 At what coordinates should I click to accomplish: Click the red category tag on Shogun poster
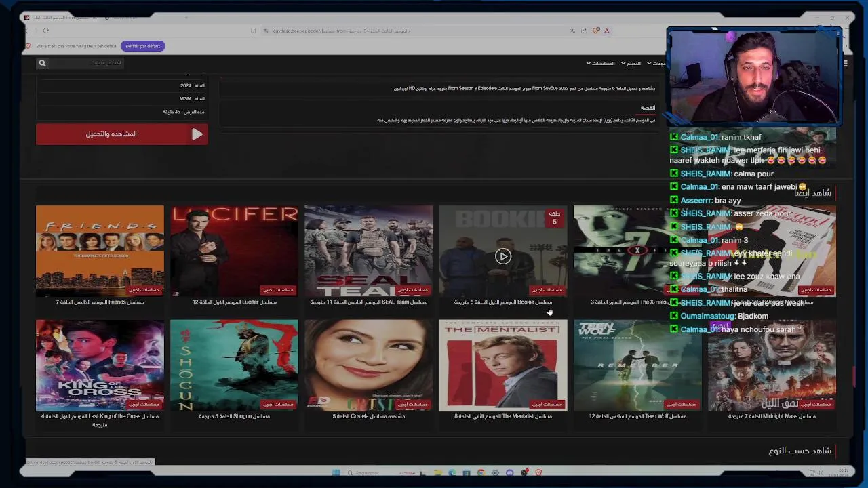pyautogui.click(x=278, y=405)
